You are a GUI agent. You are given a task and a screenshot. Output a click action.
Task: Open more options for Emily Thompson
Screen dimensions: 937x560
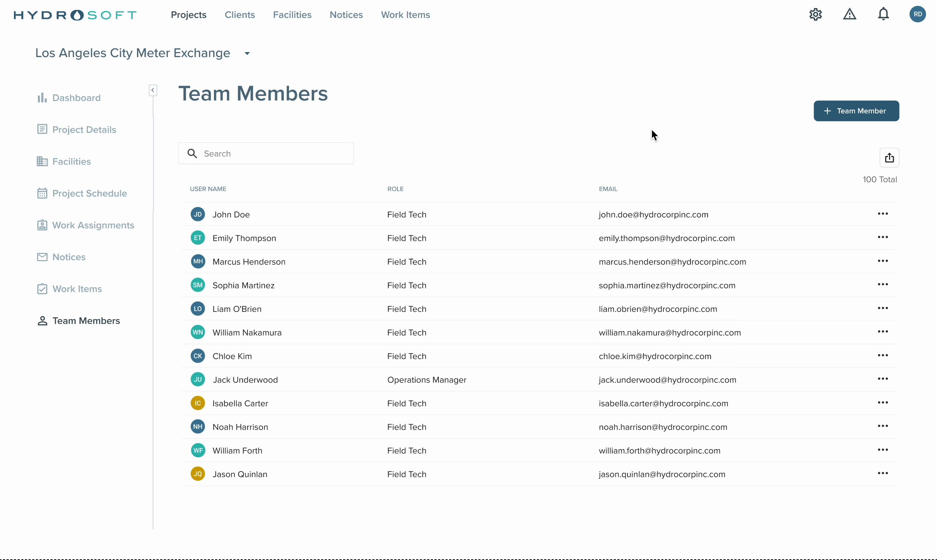pyautogui.click(x=883, y=237)
